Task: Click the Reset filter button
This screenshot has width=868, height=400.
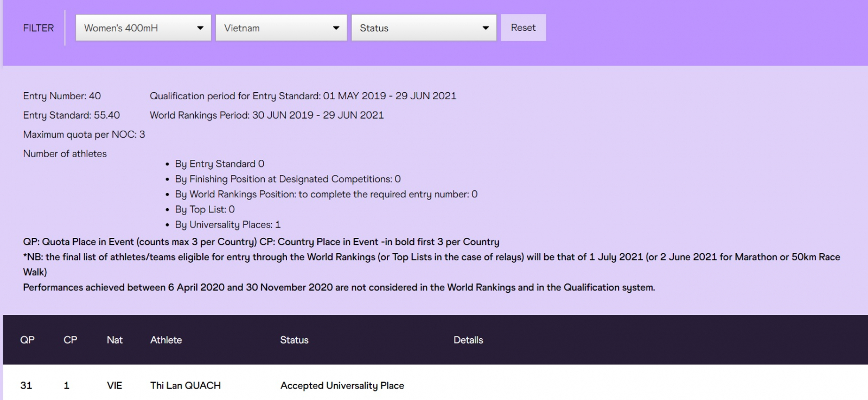Action: pos(523,28)
